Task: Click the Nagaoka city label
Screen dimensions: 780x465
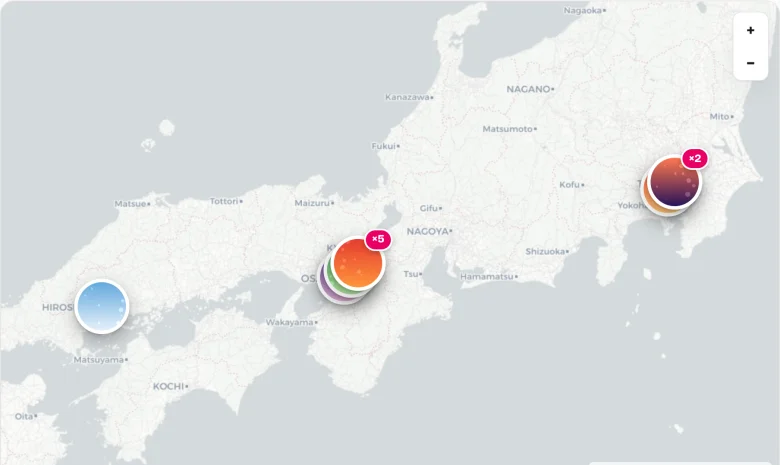Action: pos(583,10)
